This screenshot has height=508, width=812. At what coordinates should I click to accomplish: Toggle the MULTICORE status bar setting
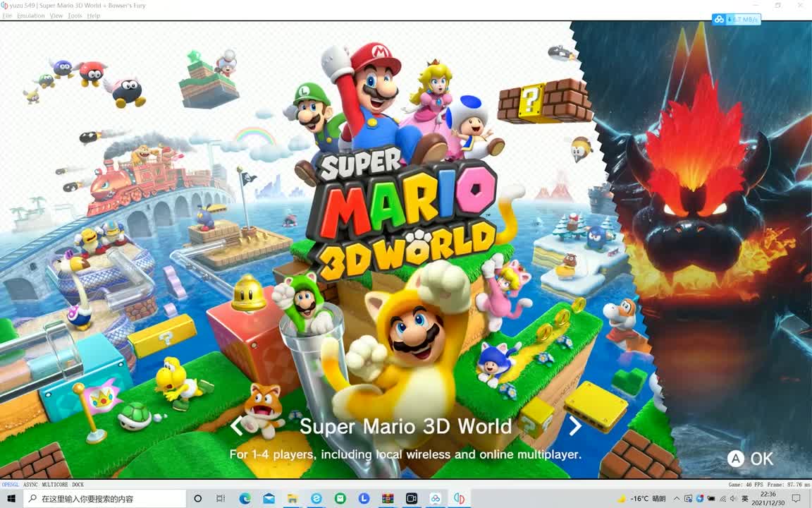(55, 485)
